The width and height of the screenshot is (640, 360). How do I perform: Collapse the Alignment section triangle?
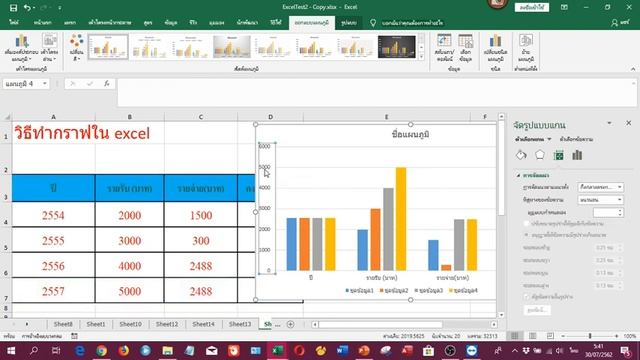[518, 175]
